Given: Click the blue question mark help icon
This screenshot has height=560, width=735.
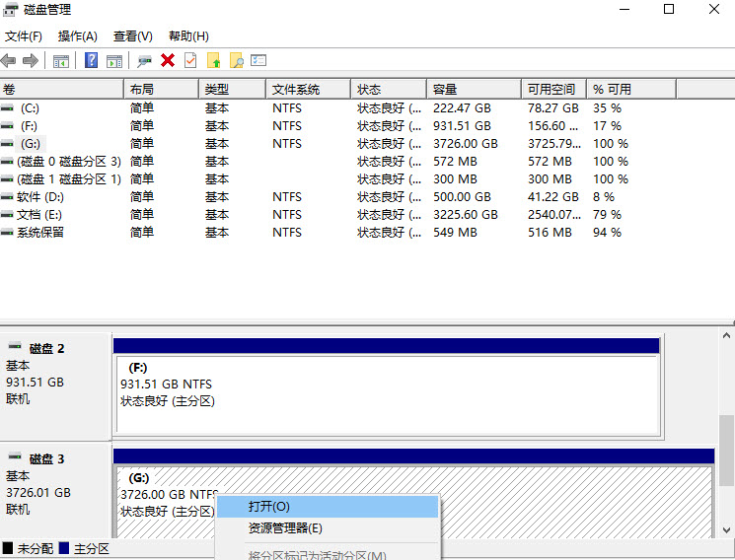Looking at the screenshot, I should tap(91, 61).
